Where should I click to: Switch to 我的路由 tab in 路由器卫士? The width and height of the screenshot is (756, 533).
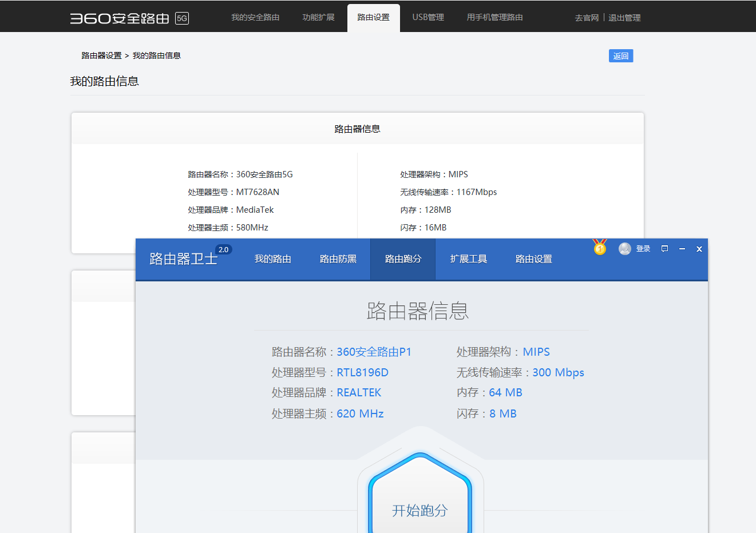click(273, 259)
